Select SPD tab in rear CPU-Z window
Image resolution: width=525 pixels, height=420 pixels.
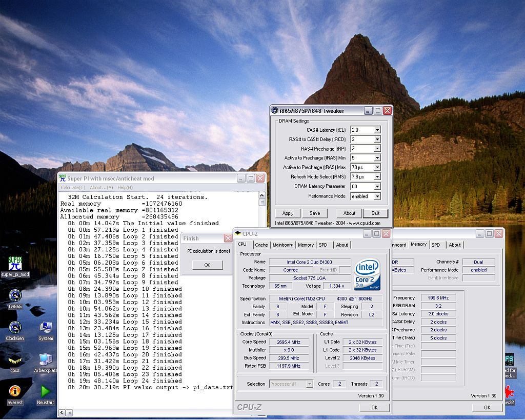(436, 245)
